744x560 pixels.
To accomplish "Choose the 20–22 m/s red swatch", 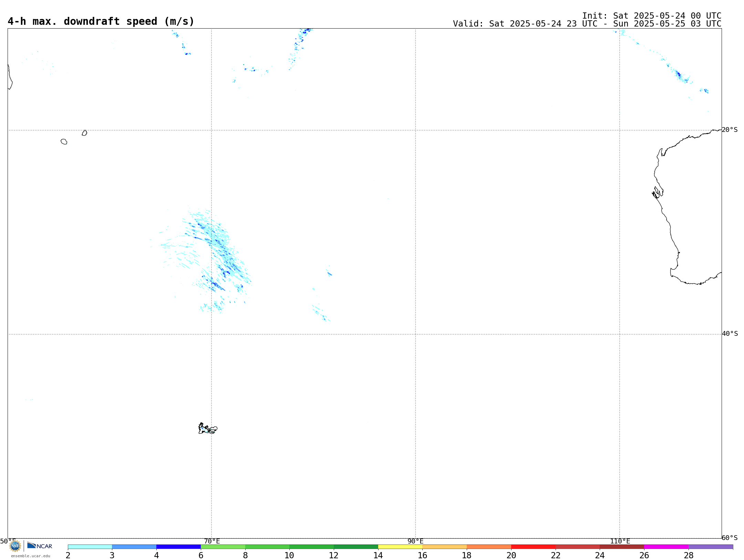I will point(533,547).
